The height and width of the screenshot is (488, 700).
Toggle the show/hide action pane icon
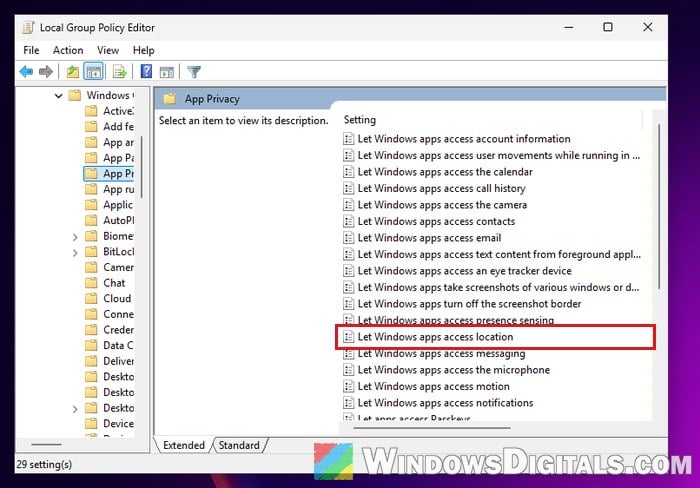167,71
